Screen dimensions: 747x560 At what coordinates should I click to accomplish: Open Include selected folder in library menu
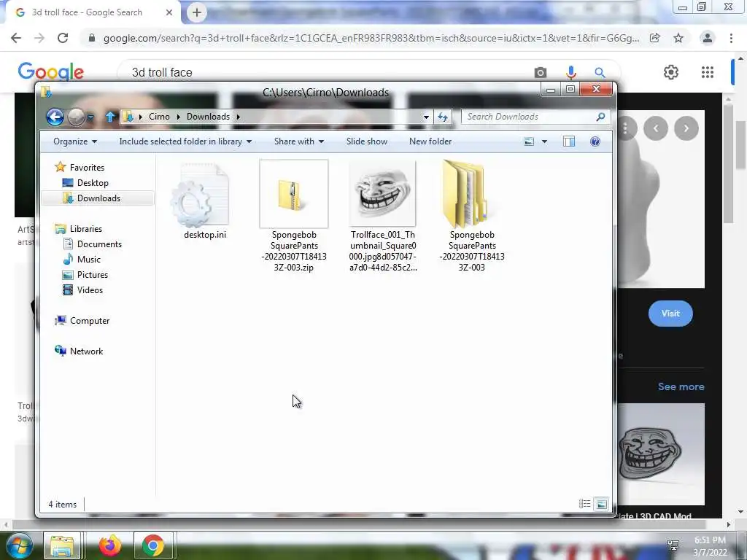(x=185, y=141)
